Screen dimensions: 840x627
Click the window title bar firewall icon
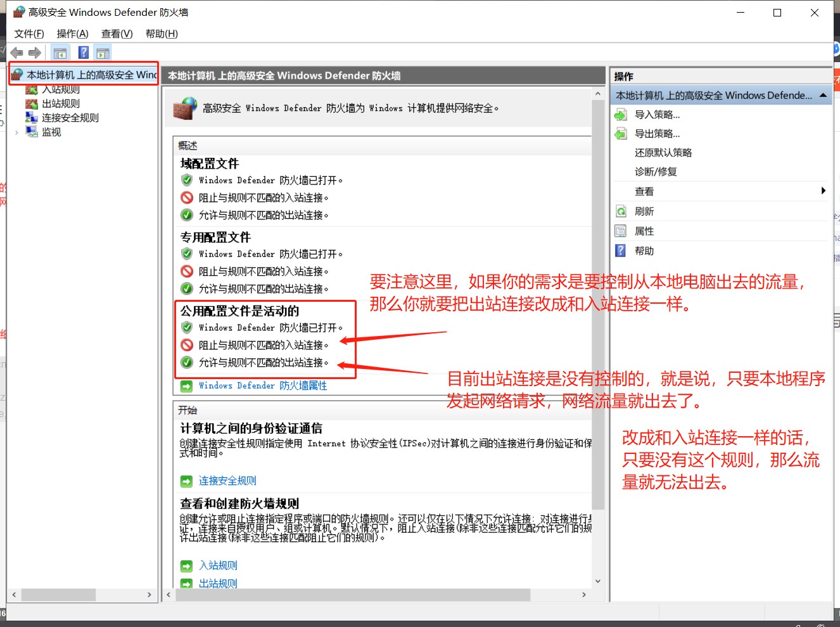[x=19, y=12]
